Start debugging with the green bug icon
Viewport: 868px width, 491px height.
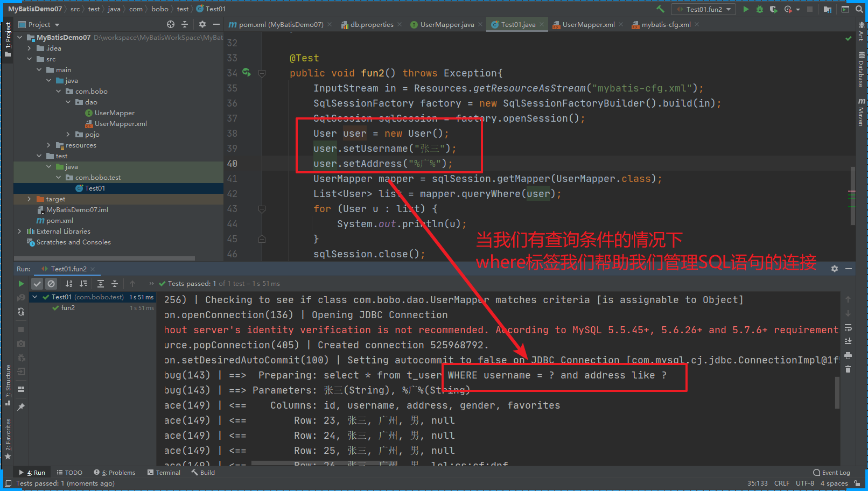point(760,9)
